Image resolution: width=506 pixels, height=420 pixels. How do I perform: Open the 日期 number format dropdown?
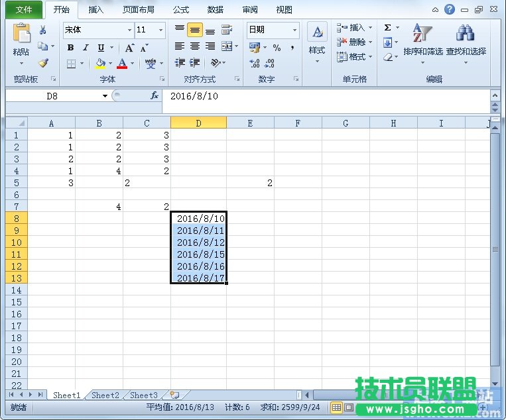tap(294, 30)
